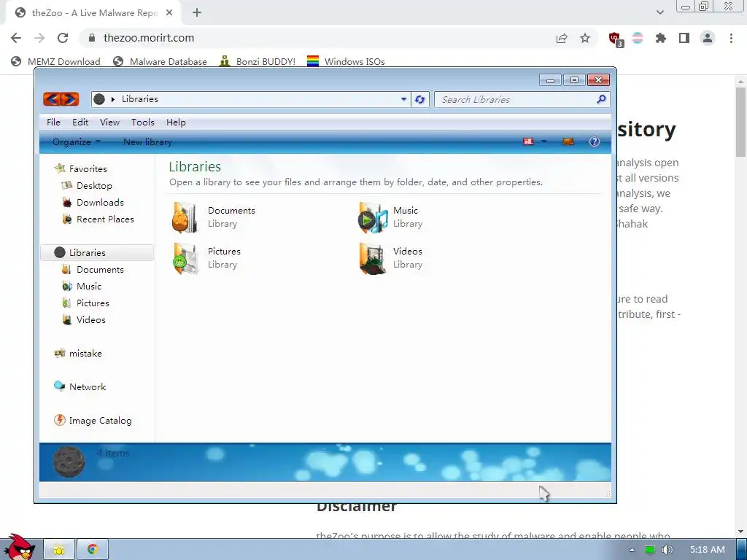Open Bonzi BUDDY! bookmark
Viewport: 747px width, 560px height.
[x=258, y=61]
